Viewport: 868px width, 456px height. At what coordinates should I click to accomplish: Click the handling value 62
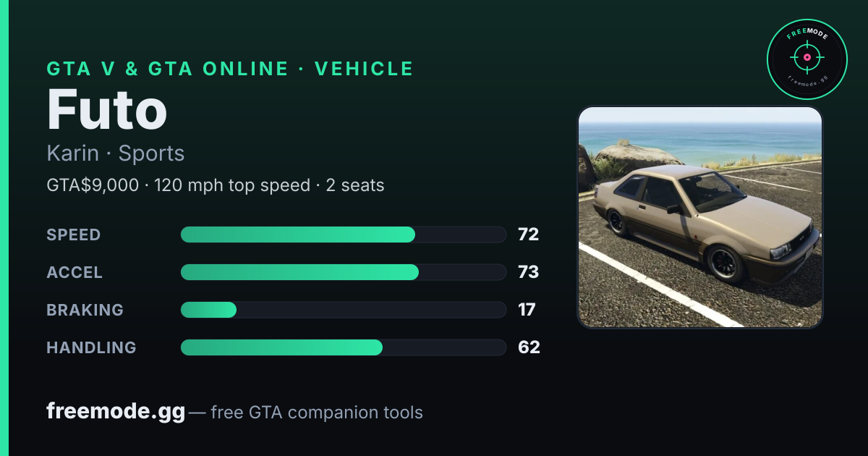[x=529, y=347]
